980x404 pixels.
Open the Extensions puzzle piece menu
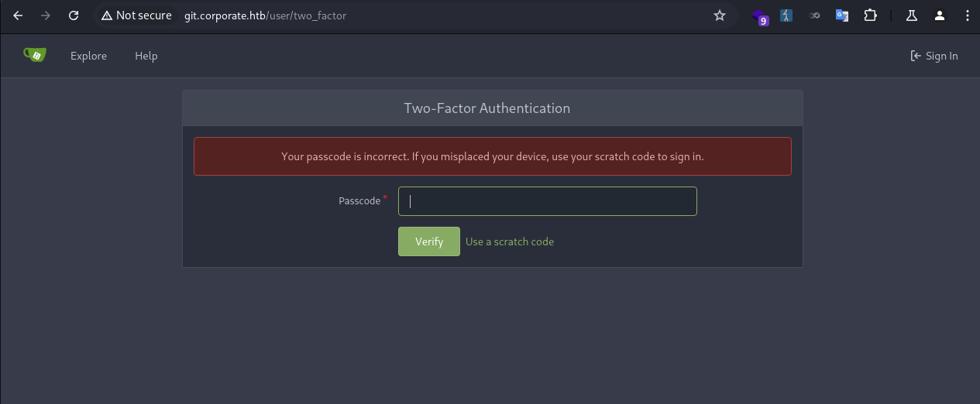870,15
